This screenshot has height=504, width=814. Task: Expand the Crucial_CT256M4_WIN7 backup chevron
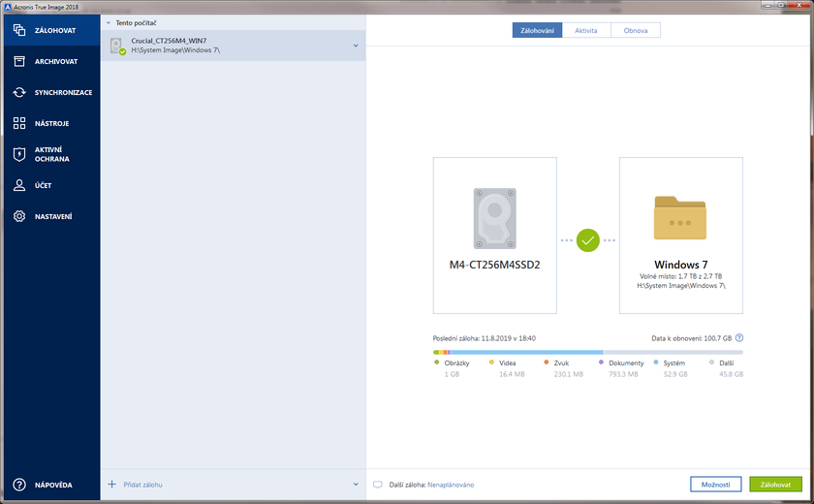click(x=356, y=46)
